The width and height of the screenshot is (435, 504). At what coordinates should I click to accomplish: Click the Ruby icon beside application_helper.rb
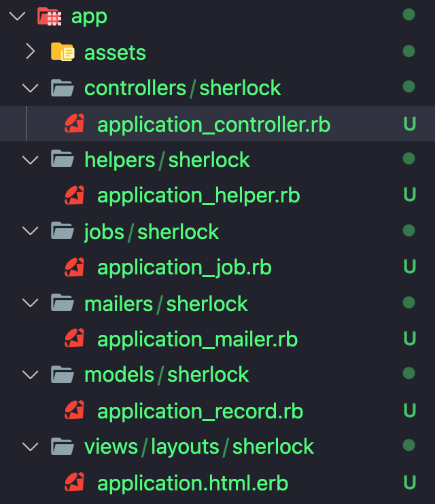75,196
